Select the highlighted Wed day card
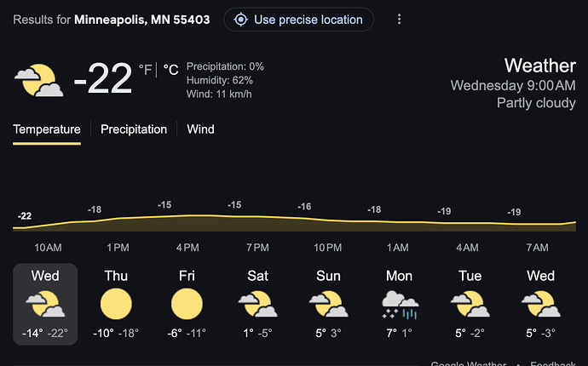This screenshot has width=588, height=366. point(45,304)
